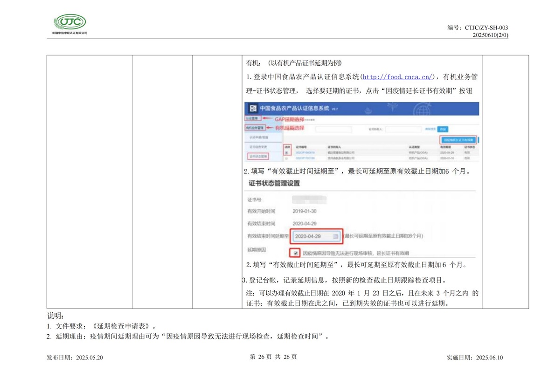Click the blue 查询 search button
Viewport: 555px width, 392px height.
click(443, 129)
